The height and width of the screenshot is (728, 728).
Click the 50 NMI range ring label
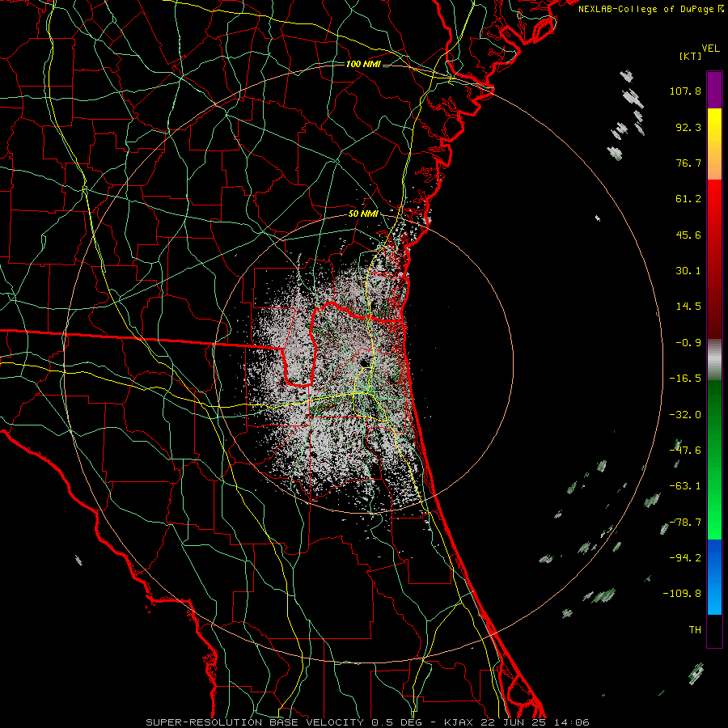(x=363, y=214)
